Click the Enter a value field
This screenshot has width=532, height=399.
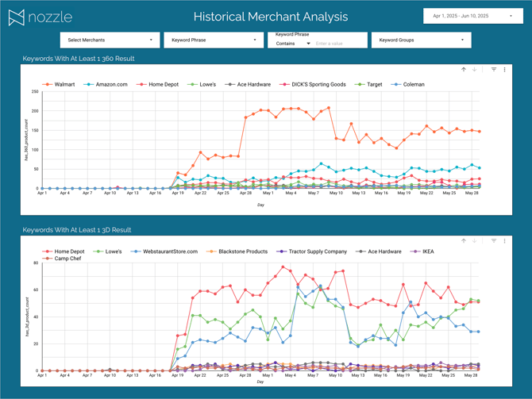(338, 44)
